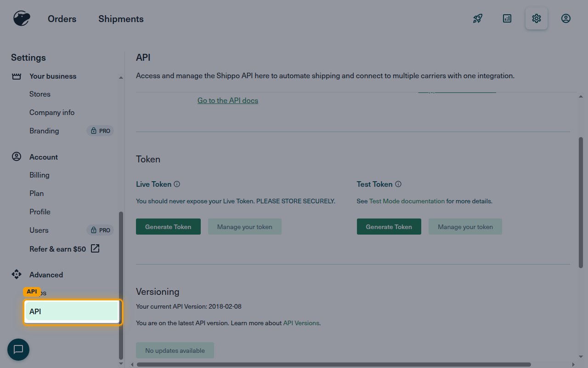The height and width of the screenshot is (368, 588).
Task: Click the crown icon beside Your business
Action: click(17, 76)
